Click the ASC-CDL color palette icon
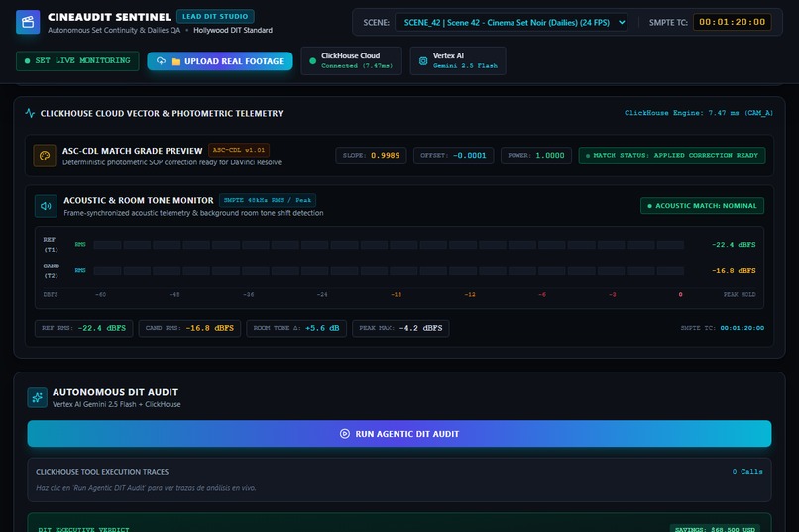Screen dimensions: 799x532 [45, 156]
